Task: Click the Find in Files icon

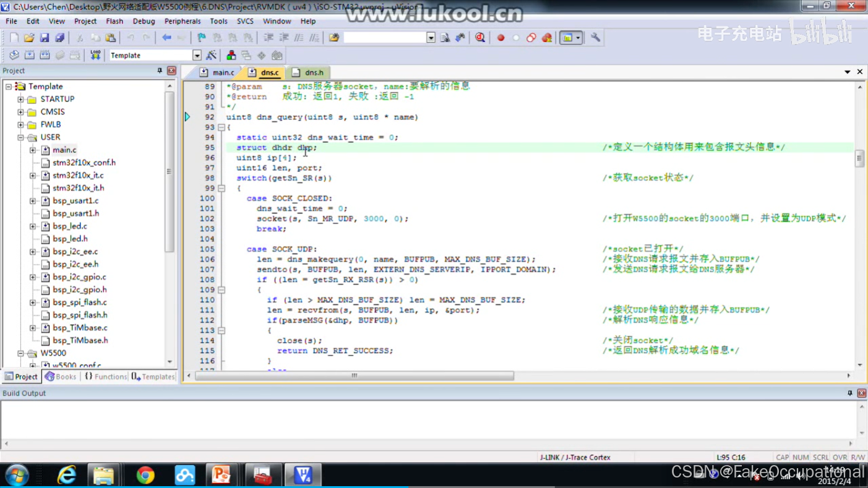Action: pyautogui.click(x=334, y=38)
